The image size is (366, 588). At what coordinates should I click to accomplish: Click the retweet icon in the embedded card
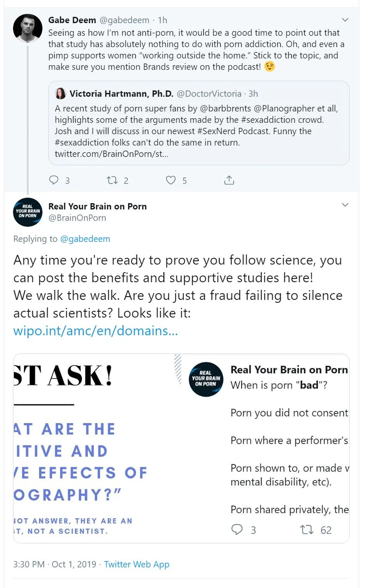pyautogui.click(x=307, y=530)
